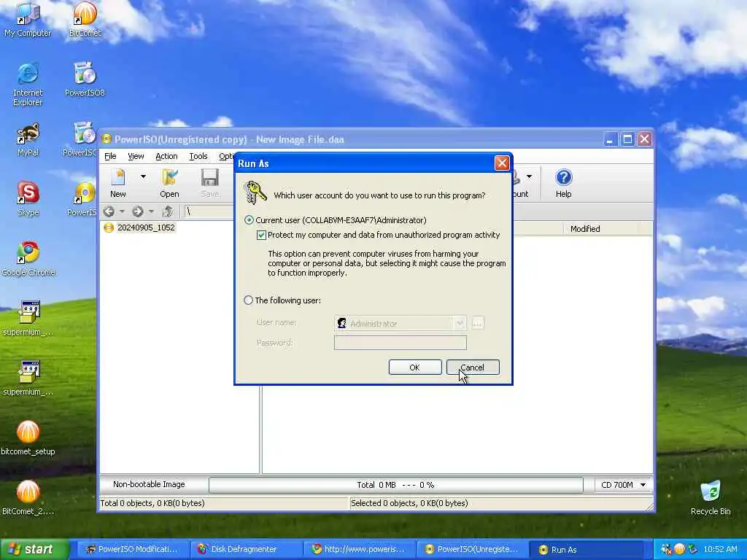Open PowerISO8 desktop icon
Screen dimensions: 747x560
click(x=85, y=79)
